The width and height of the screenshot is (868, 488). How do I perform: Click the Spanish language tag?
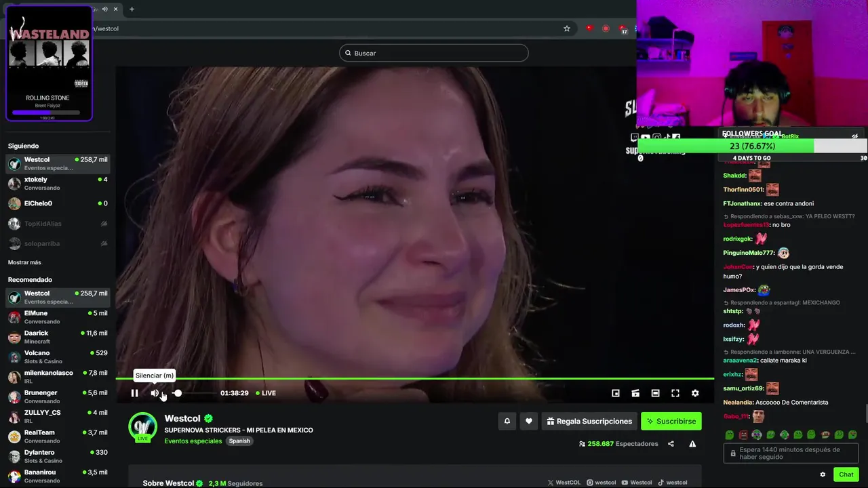239,441
